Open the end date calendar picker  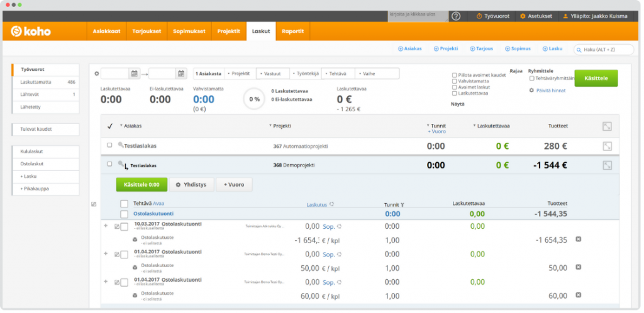[x=181, y=74]
